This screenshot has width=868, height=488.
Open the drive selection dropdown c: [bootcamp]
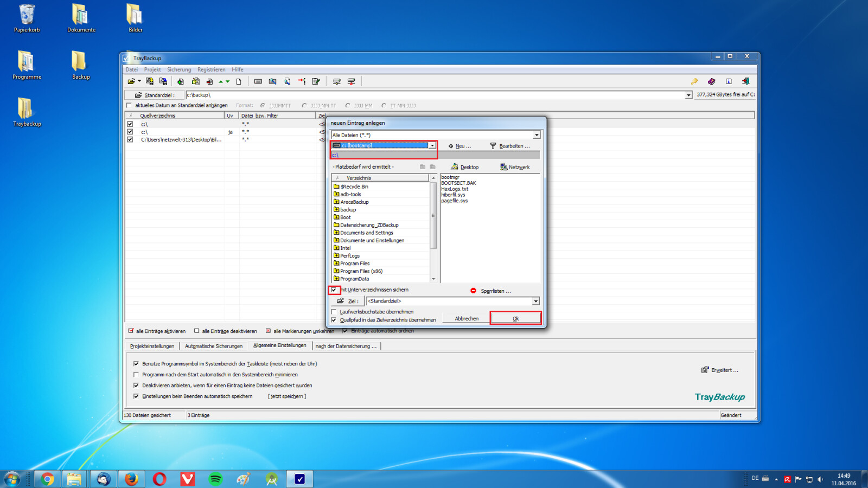(432, 145)
